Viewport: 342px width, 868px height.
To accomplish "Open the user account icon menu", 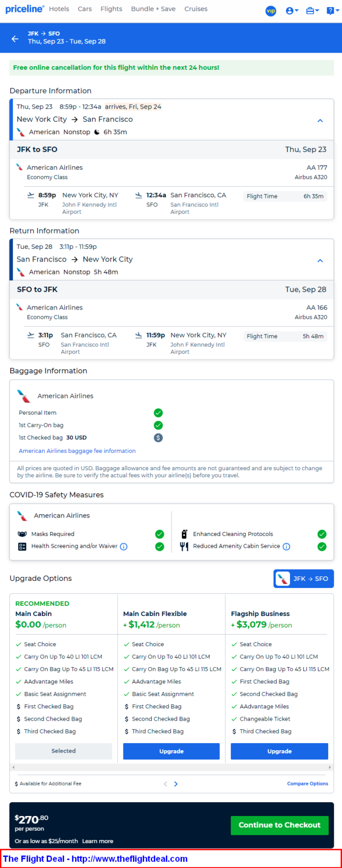I will [x=292, y=11].
